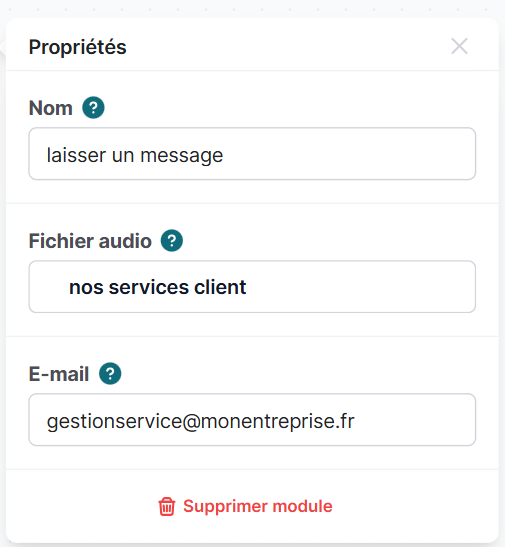505x547 pixels.
Task: Focus the E-mail input field
Action: tap(252, 420)
